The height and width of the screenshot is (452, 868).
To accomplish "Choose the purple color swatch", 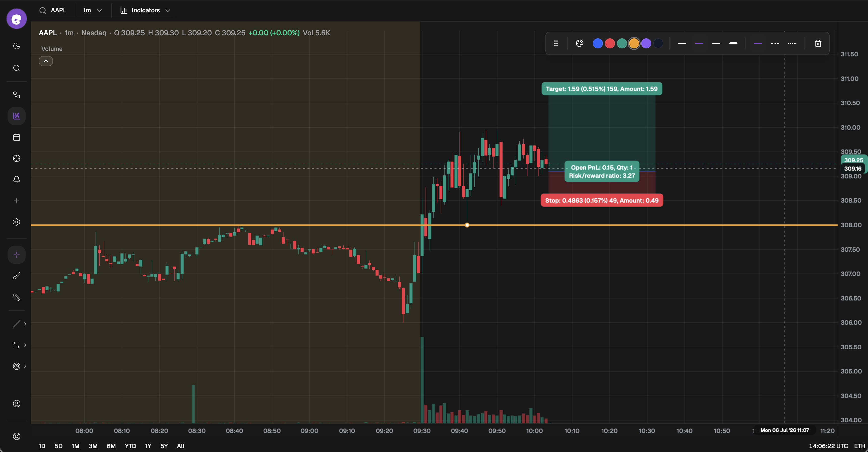I will click(646, 44).
